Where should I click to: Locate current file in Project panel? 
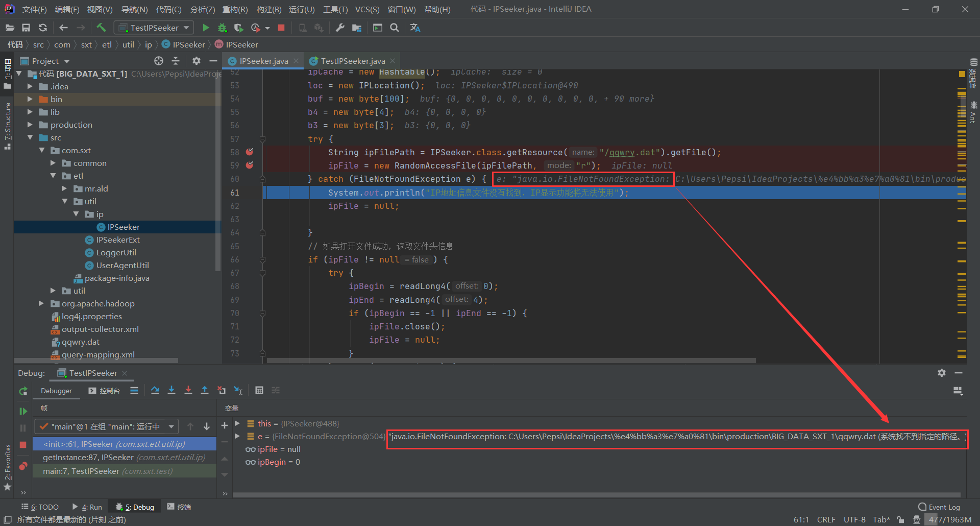coord(159,61)
